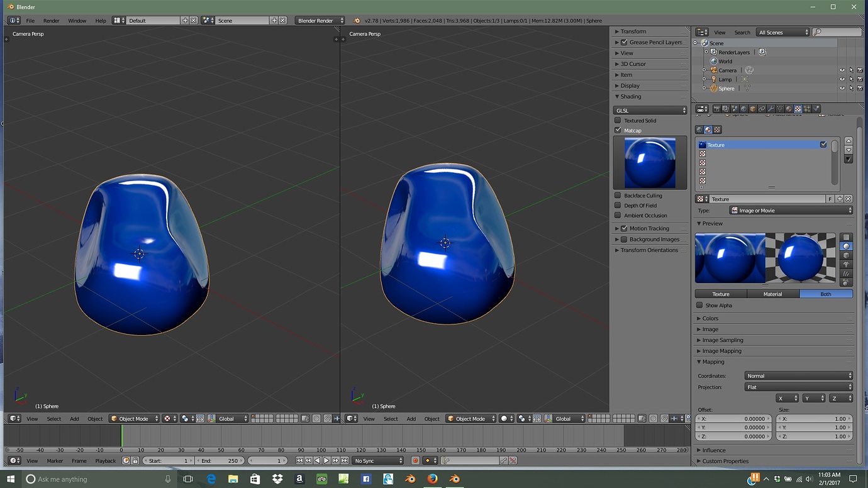Disable the Matcap checkbox
868x488 pixels.
tap(618, 130)
